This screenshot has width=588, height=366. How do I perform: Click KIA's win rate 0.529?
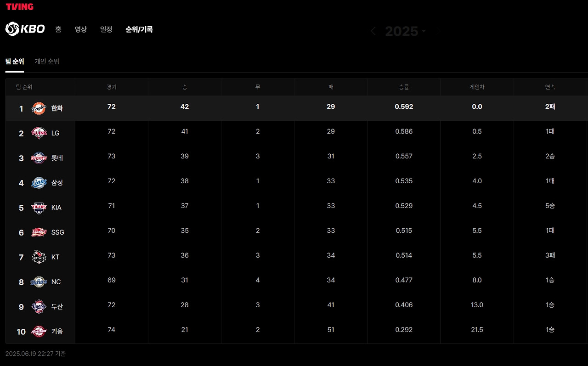point(404,206)
